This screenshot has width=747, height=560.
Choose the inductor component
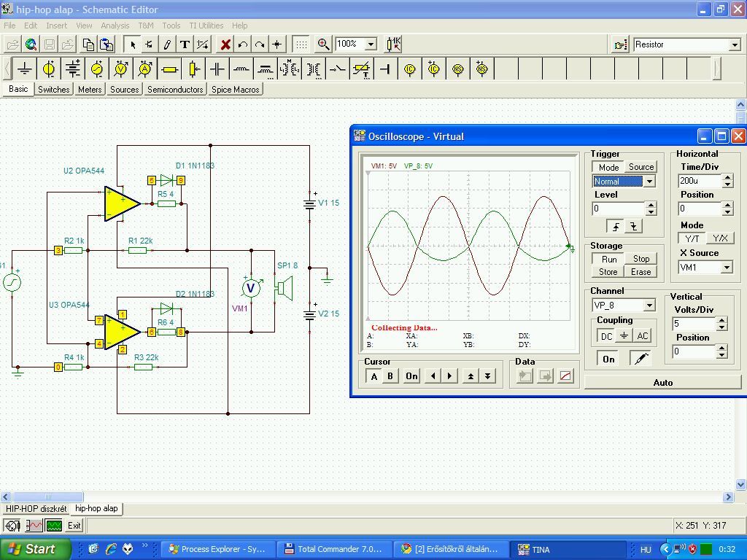241,69
